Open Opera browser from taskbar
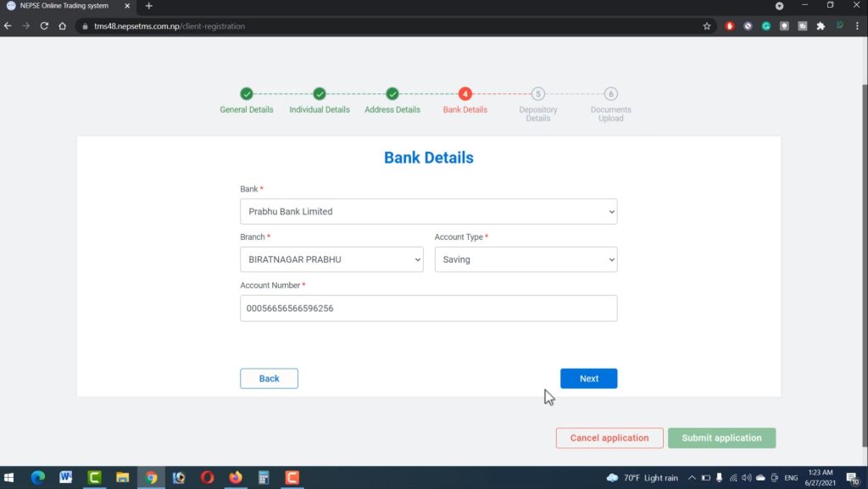868x489 pixels. pyautogui.click(x=207, y=477)
